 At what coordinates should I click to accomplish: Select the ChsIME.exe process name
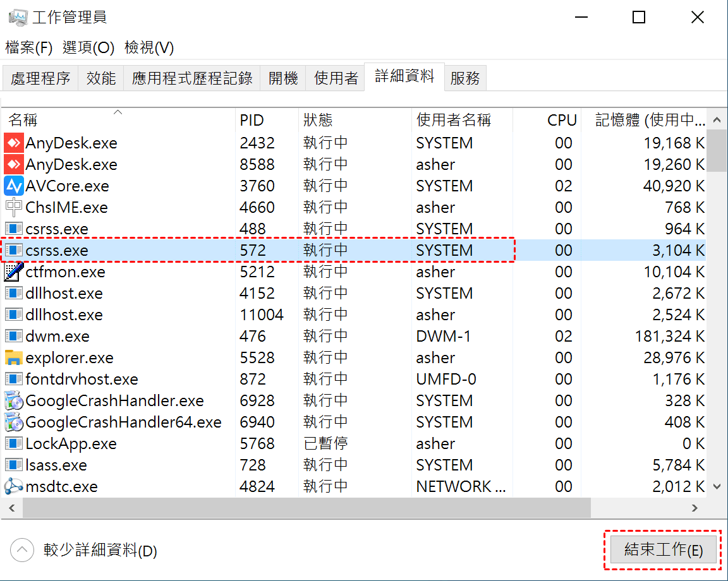coord(66,207)
